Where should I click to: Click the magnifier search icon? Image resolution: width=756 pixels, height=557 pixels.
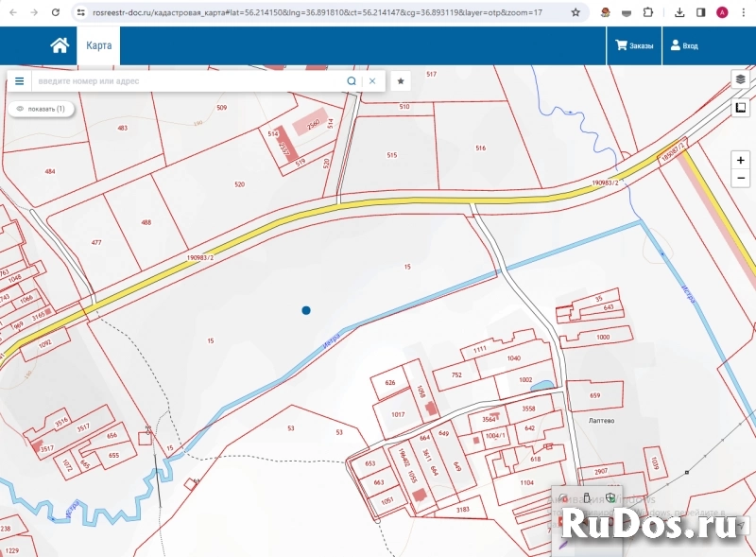click(x=352, y=81)
